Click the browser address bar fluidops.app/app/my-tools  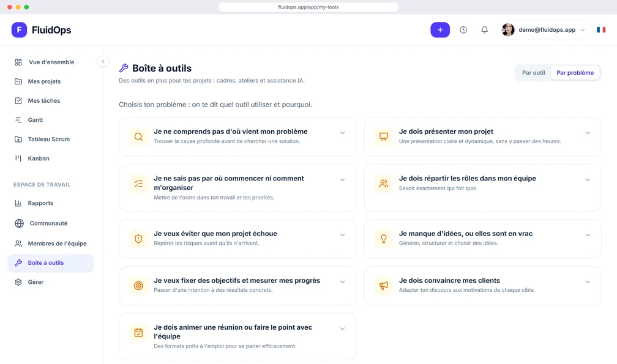click(x=308, y=7)
